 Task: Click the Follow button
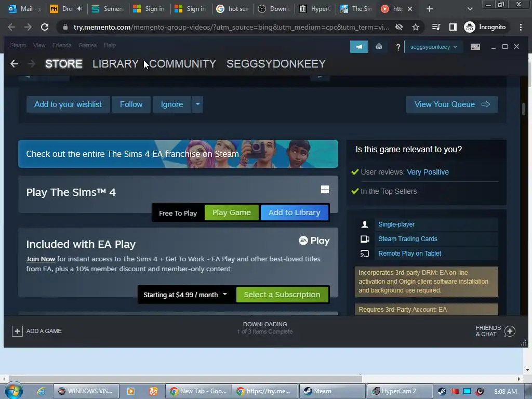pos(131,104)
